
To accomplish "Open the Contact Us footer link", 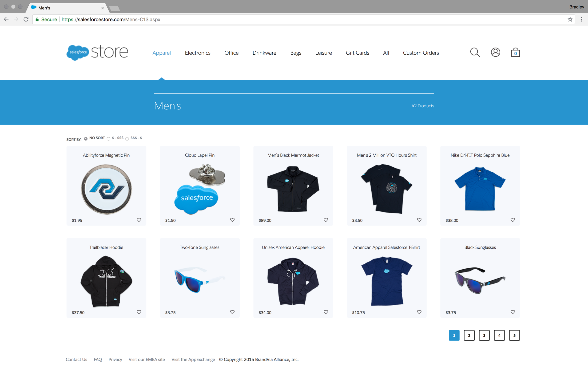I will [x=76, y=360].
